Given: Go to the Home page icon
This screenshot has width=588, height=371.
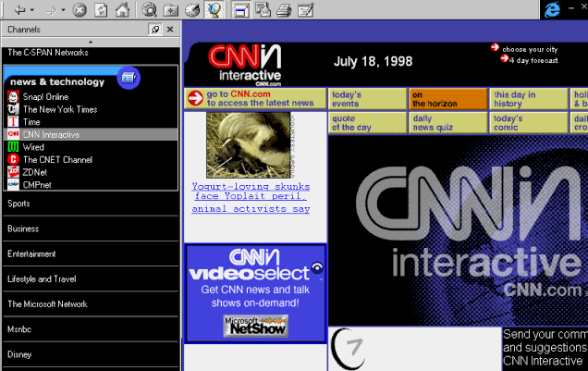Looking at the screenshot, I should pos(122,10).
